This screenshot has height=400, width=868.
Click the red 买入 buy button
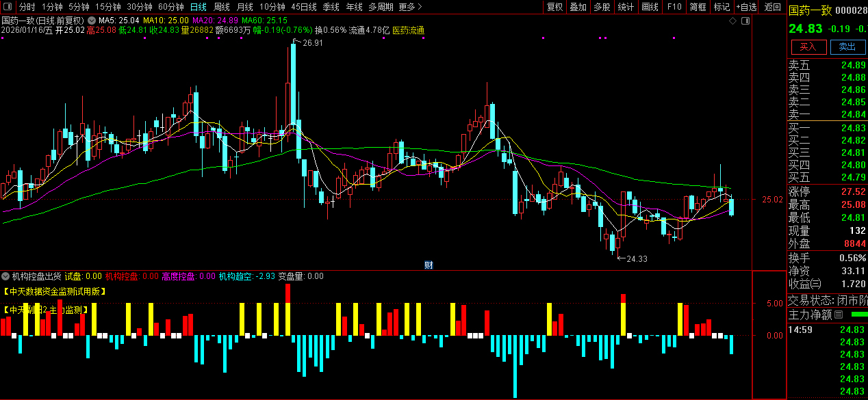point(808,46)
